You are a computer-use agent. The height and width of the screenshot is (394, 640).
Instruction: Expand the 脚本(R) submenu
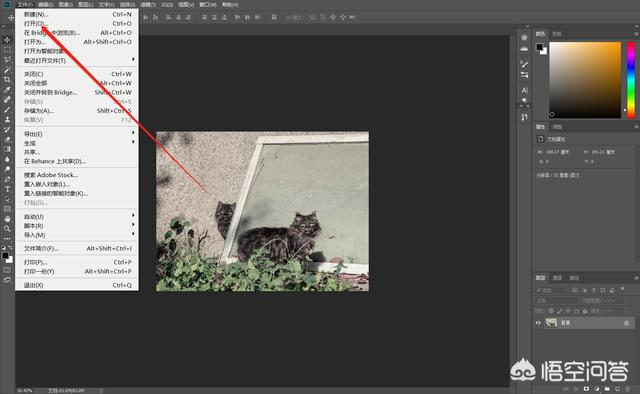pyautogui.click(x=76, y=226)
